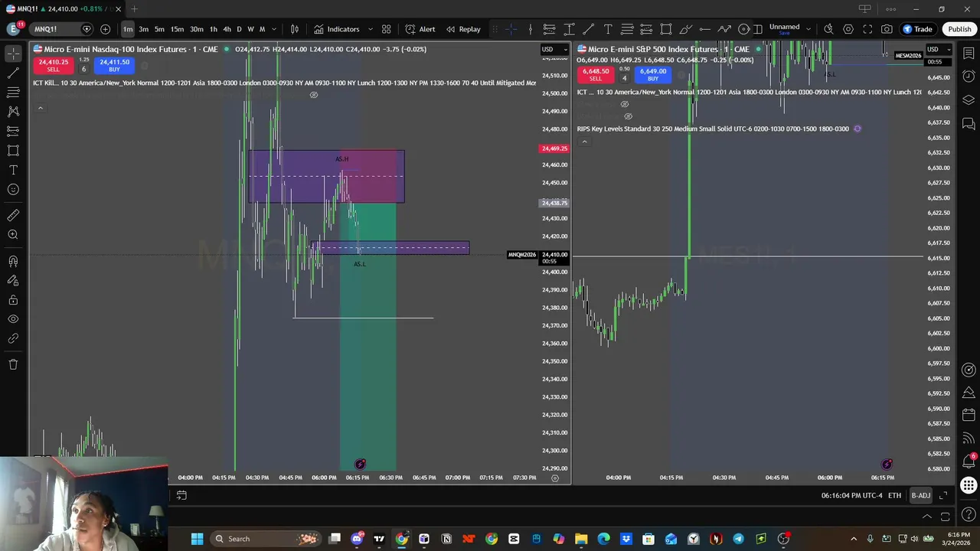This screenshot has height=551, width=980.
Task: Open the layout setup grid icon
Action: 387,29
